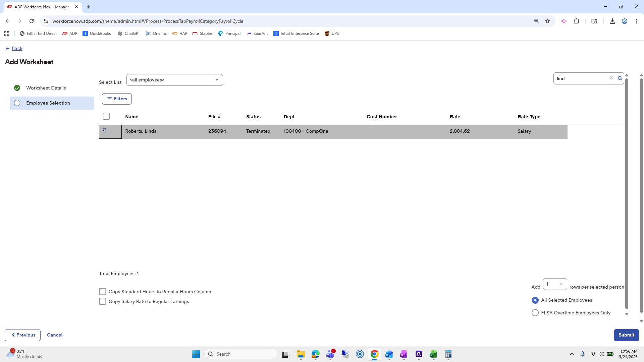This screenshot has height=362, width=644.
Task: Clear the 'lind' search text
Action: [612, 78]
